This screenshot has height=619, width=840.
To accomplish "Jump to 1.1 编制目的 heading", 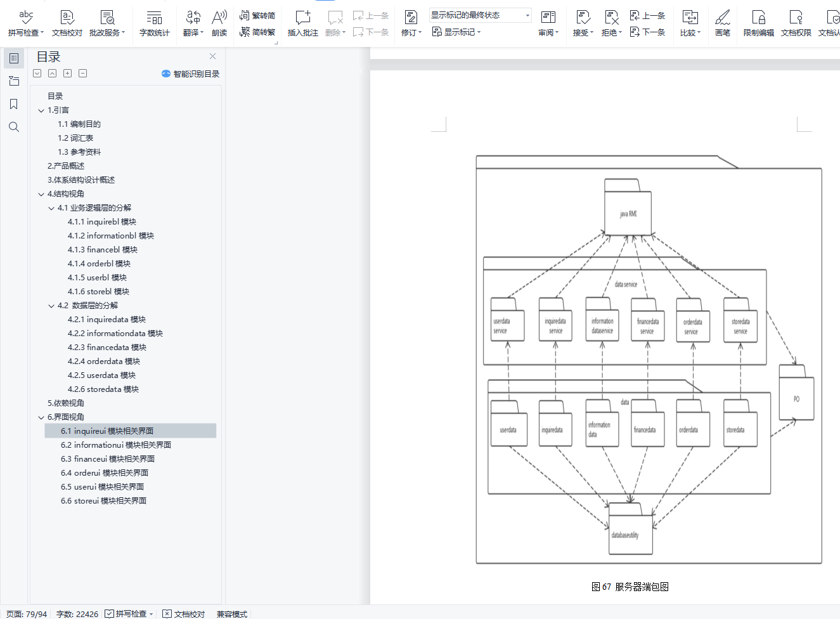I will tap(79, 124).
